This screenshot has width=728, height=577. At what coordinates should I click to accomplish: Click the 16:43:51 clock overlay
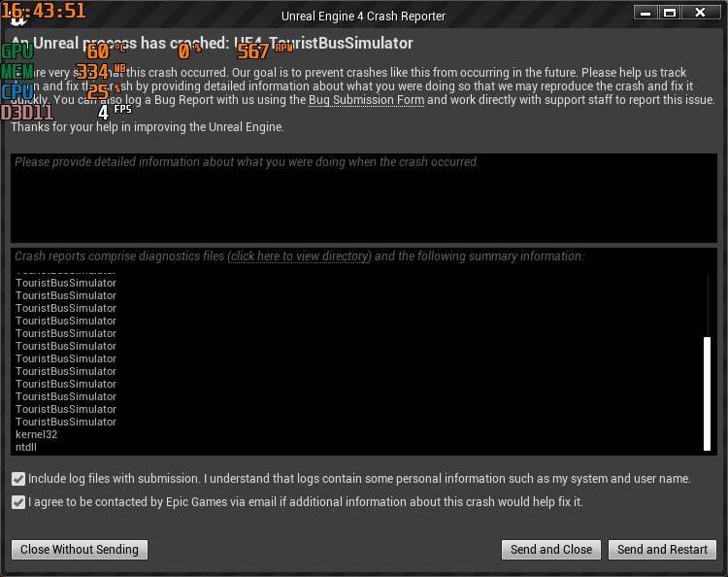[44, 11]
